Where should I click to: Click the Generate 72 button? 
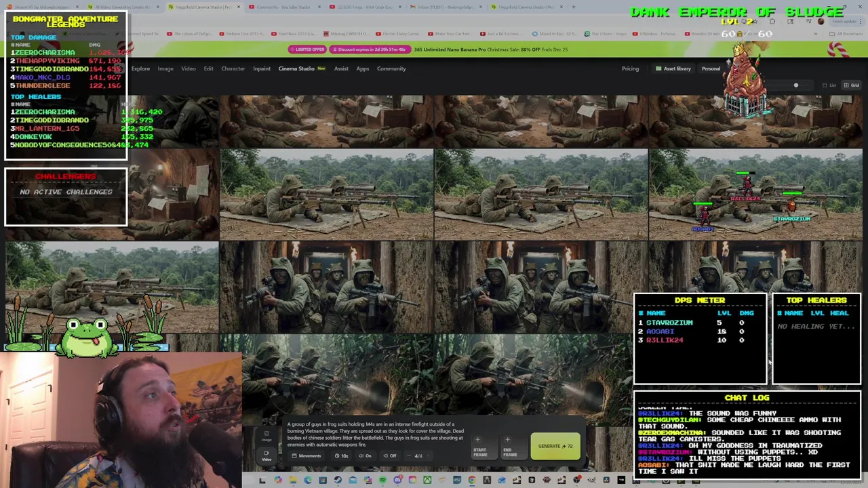point(555,446)
